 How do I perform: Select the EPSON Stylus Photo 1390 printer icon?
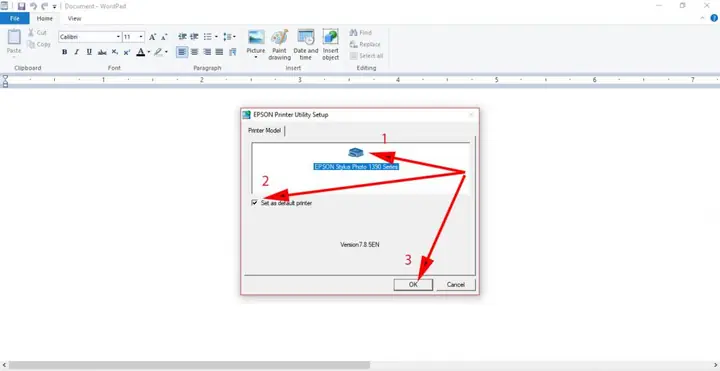pyautogui.click(x=356, y=152)
